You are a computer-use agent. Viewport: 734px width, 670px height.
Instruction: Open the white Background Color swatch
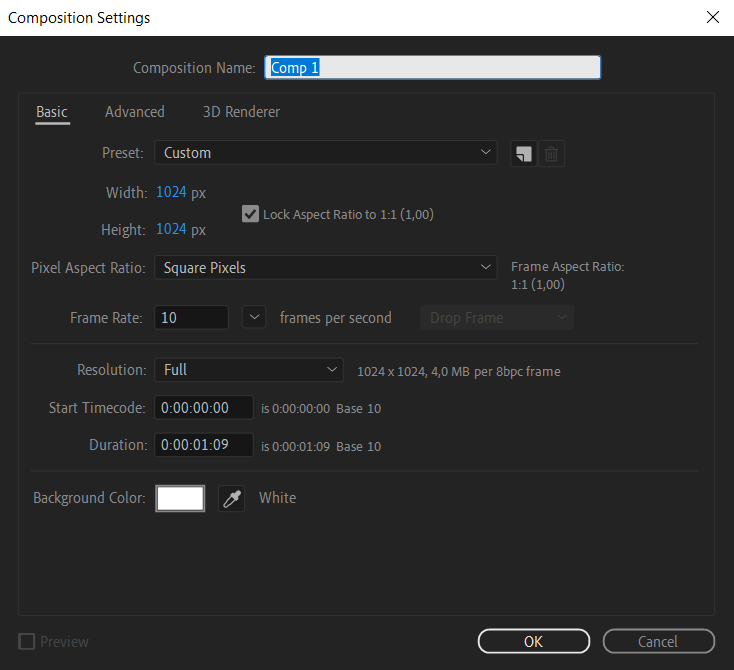coord(180,498)
